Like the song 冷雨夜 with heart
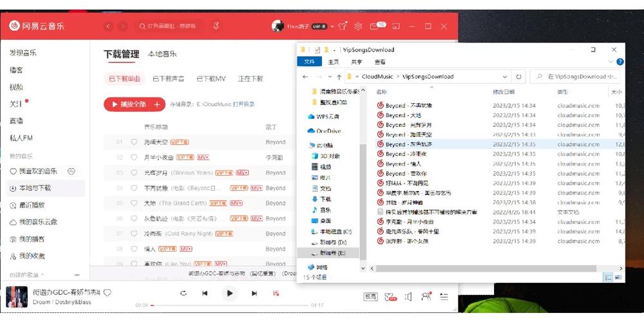 [x=134, y=234]
